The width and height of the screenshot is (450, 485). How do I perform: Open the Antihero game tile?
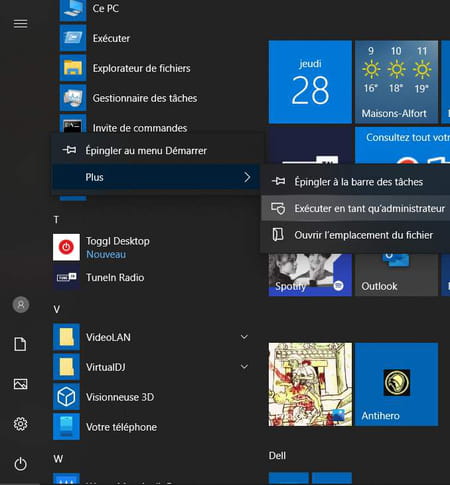coord(396,384)
